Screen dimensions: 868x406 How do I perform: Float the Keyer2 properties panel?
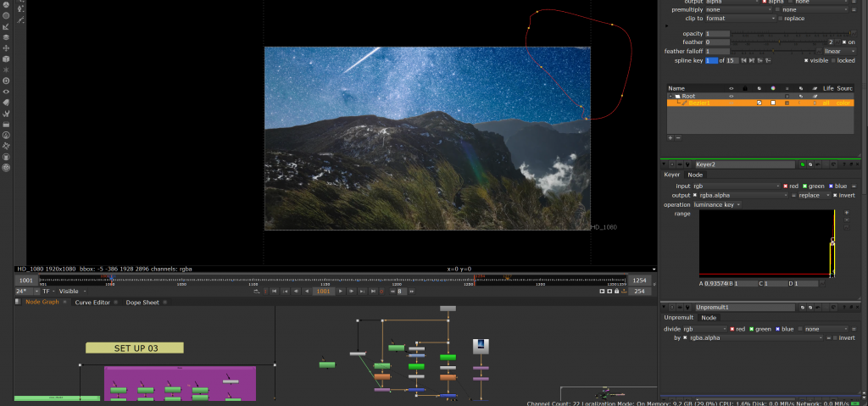[851, 164]
